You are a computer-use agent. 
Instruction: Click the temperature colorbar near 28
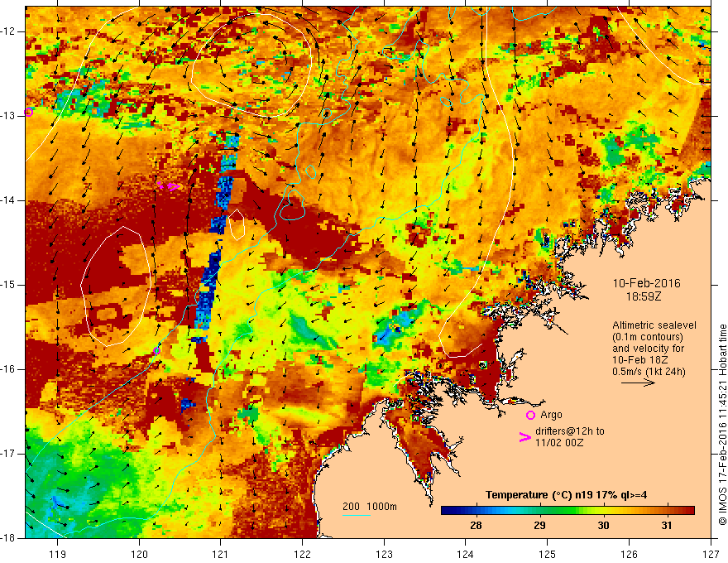coord(476,511)
